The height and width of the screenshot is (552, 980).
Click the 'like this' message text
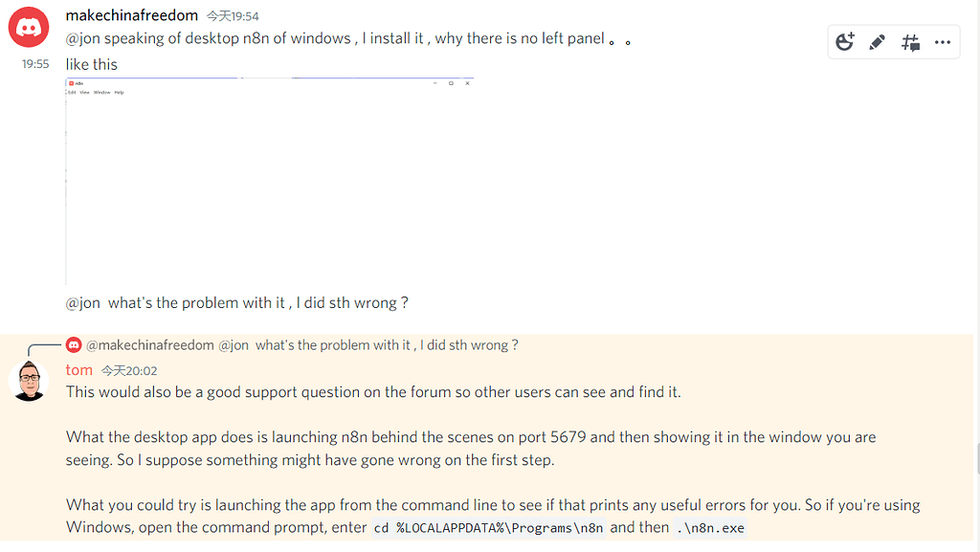pyautogui.click(x=91, y=64)
